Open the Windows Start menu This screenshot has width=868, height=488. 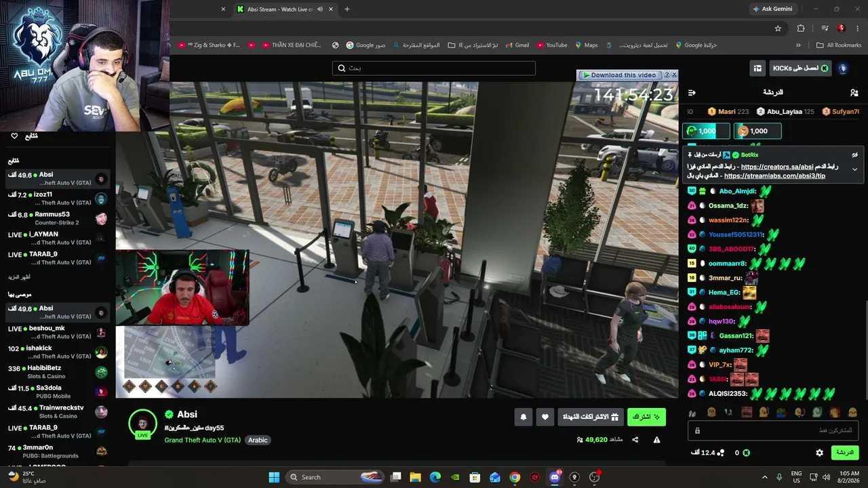pyautogui.click(x=274, y=477)
